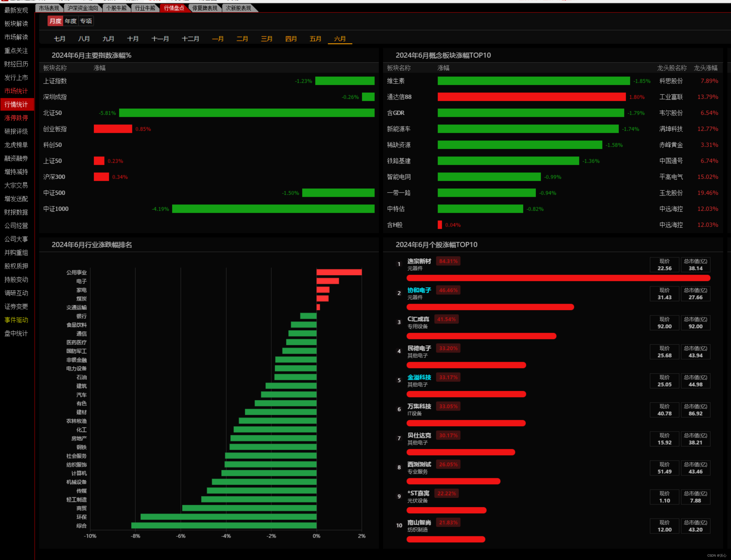Image resolution: width=731 pixels, height=560 pixels.
Task: Open 研报评级 in the sidebar
Action: pyautogui.click(x=16, y=131)
